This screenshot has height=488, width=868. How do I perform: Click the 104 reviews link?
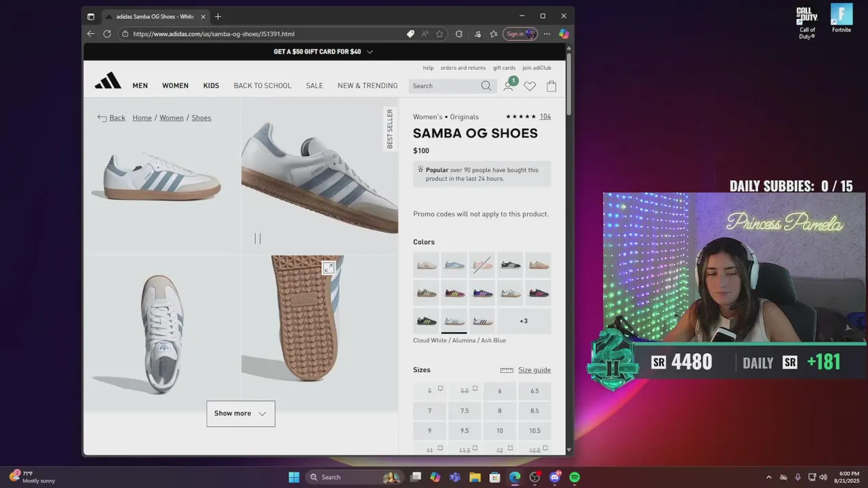(x=545, y=117)
